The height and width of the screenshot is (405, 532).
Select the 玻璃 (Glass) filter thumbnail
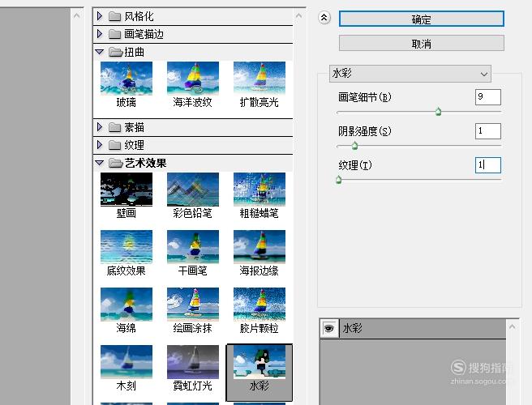tap(127, 79)
